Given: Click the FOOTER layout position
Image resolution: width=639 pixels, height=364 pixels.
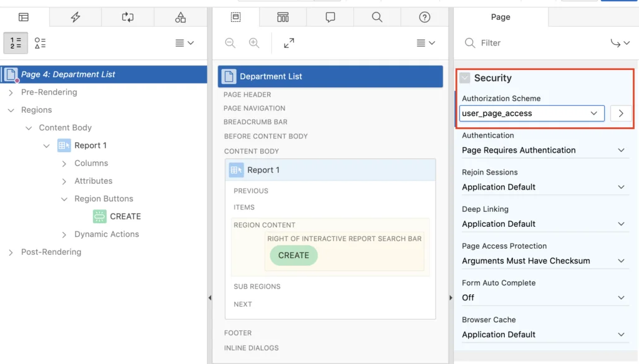Looking at the screenshot, I should coord(238,333).
